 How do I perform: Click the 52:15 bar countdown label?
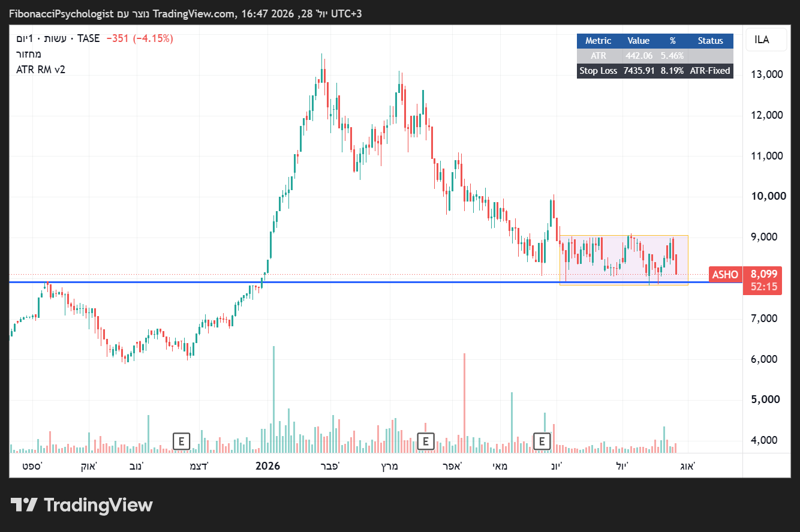tap(764, 287)
